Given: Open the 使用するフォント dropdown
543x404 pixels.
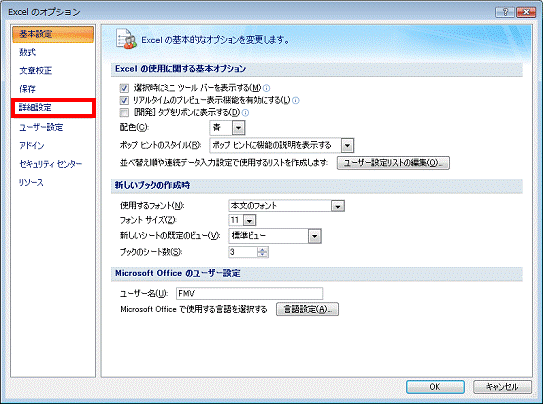Looking at the screenshot, I should [338, 206].
